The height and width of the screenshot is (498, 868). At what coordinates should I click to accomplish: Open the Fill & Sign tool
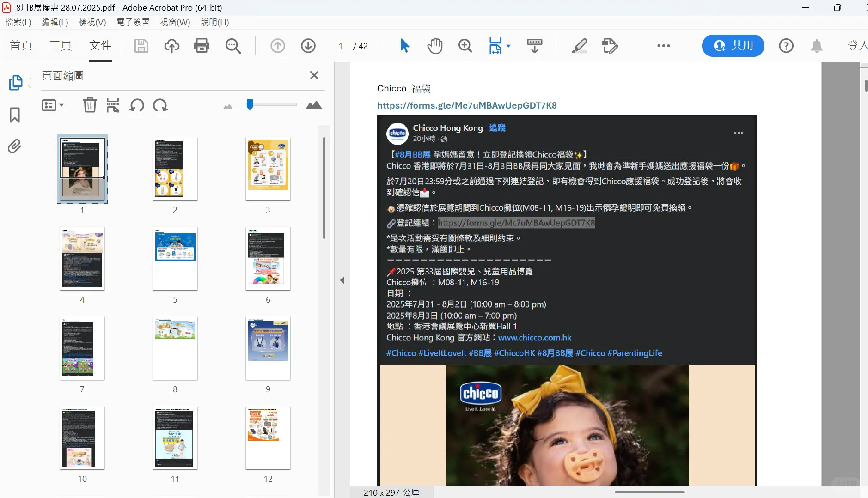pyautogui.click(x=609, y=46)
